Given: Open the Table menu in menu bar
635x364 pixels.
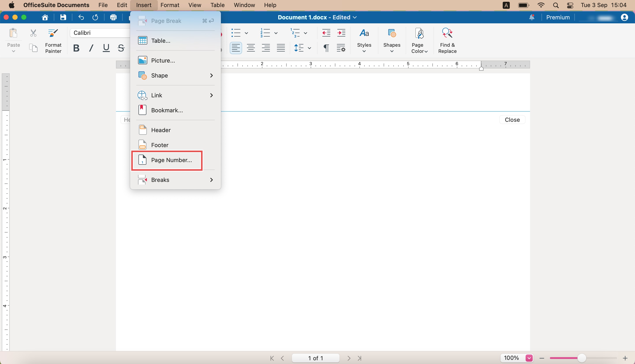Looking at the screenshot, I should coord(217,5).
